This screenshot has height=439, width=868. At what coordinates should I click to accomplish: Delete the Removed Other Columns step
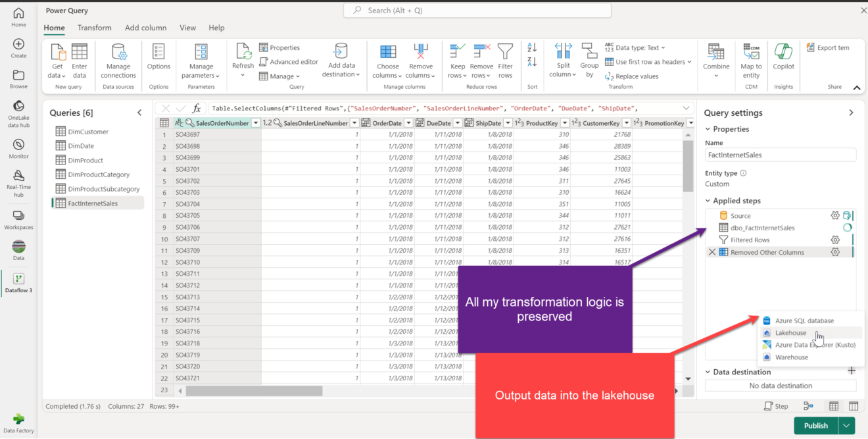711,252
